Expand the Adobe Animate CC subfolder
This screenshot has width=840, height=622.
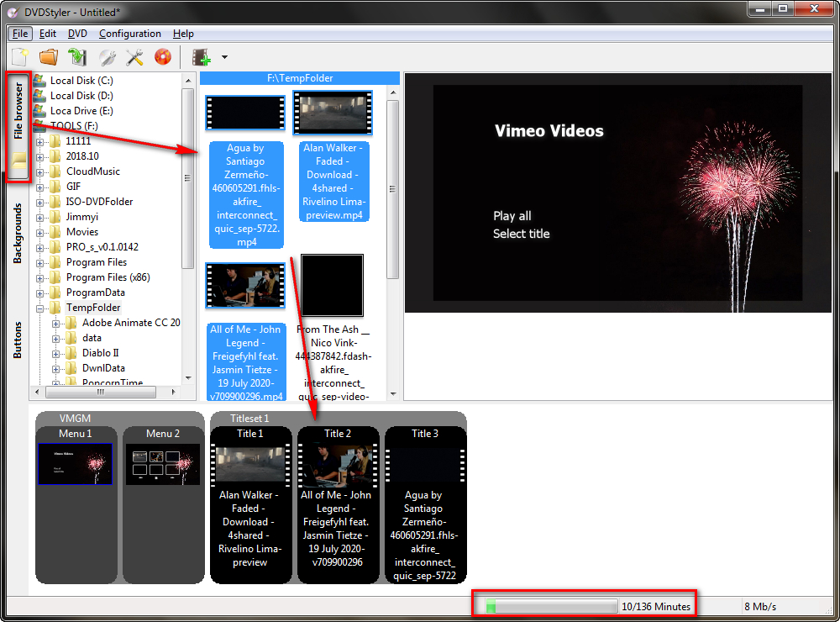tap(55, 324)
